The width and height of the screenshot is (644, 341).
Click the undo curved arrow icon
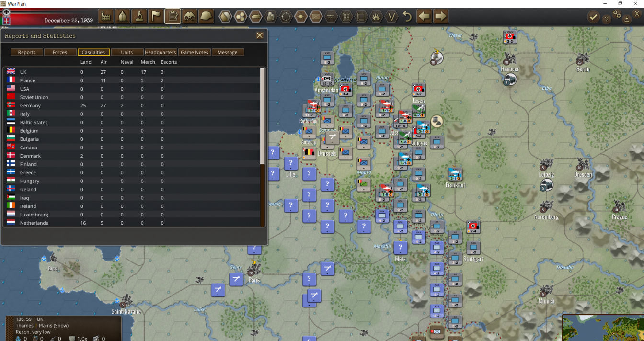pyautogui.click(x=407, y=17)
